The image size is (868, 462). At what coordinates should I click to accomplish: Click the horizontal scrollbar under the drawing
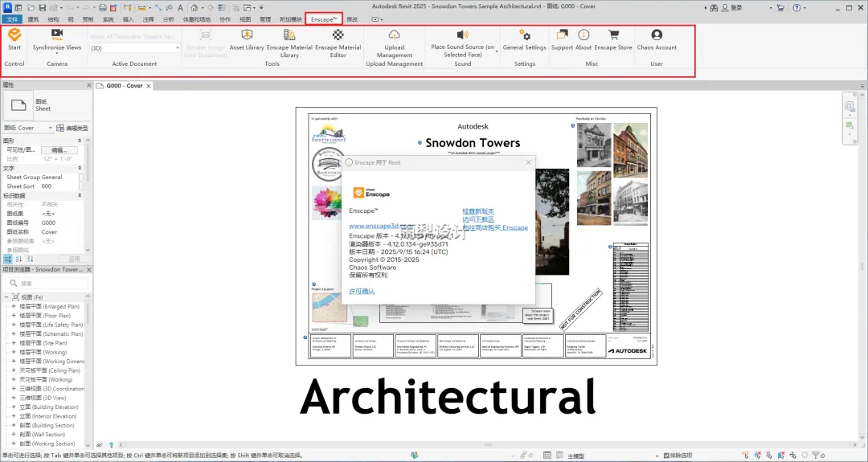click(x=487, y=444)
